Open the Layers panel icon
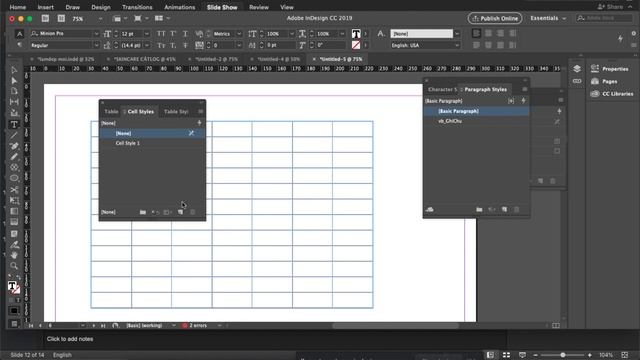 click(577, 69)
